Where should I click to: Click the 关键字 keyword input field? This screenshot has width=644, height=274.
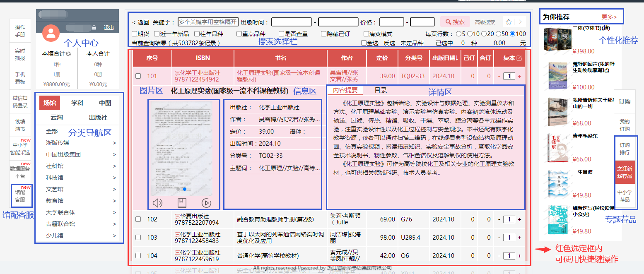tap(208, 22)
